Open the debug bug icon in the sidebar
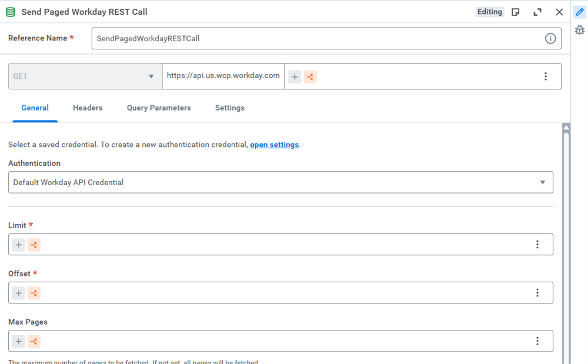The width and height of the screenshot is (588, 364). click(x=580, y=29)
